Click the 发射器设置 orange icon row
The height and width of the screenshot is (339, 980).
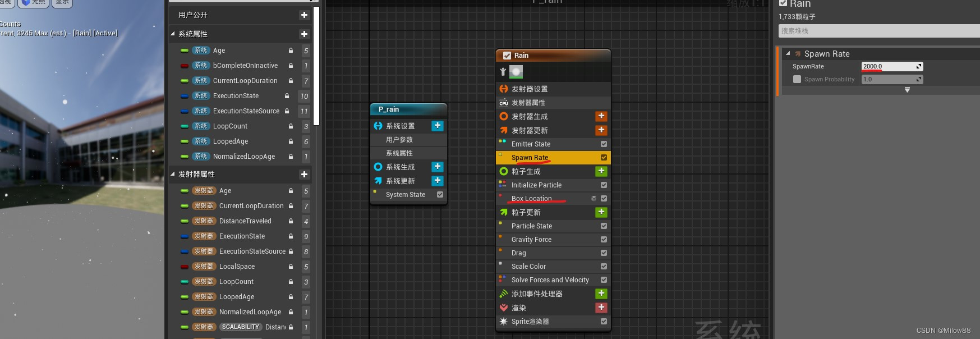click(x=504, y=89)
